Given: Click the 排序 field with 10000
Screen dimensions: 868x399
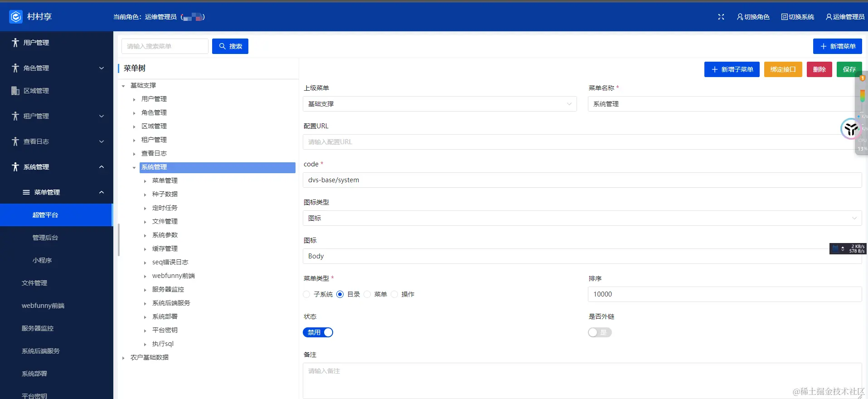Looking at the screenshot, I should click(725, 294).
